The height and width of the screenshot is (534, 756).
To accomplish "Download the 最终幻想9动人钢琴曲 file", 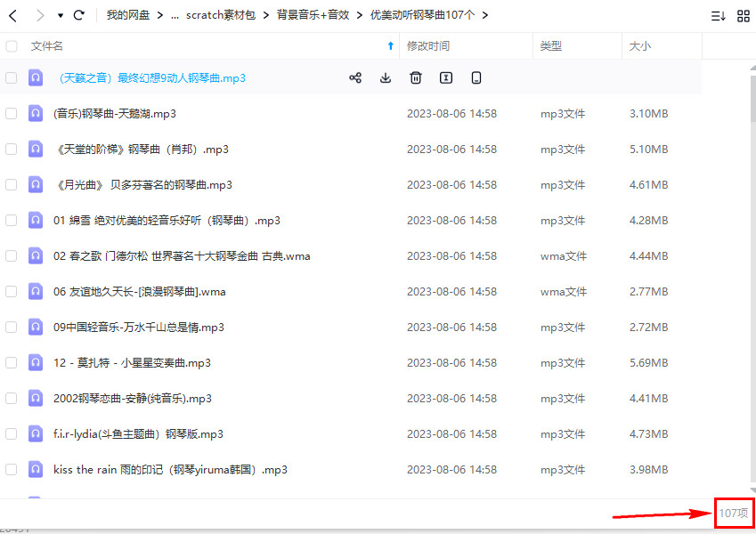I will (386, 78).
